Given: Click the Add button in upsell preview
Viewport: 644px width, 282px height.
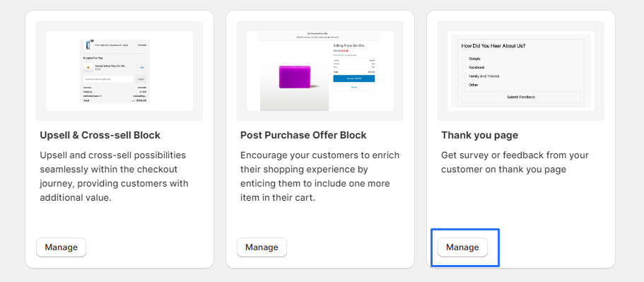Looking at the screenshot, I should click(141, 67).
